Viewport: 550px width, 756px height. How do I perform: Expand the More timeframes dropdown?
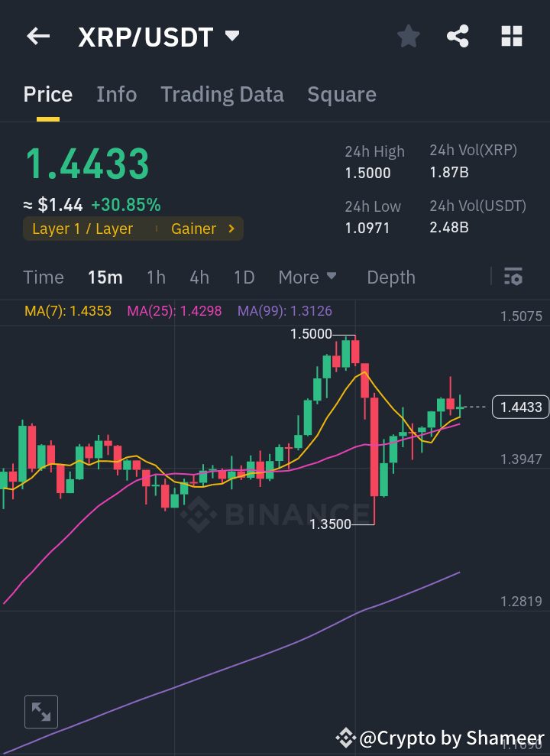click(x=308, y=277)
